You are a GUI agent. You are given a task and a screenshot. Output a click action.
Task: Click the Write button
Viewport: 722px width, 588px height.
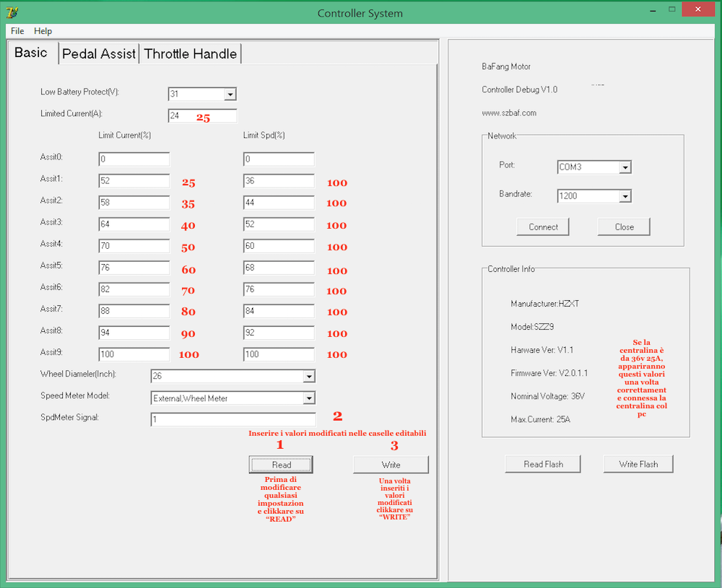(x=391, y=465)
